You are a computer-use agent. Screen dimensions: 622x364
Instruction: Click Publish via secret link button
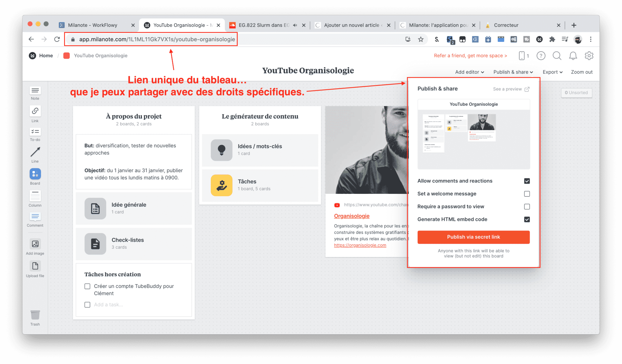pyautogui.click(x=473, y=237)
